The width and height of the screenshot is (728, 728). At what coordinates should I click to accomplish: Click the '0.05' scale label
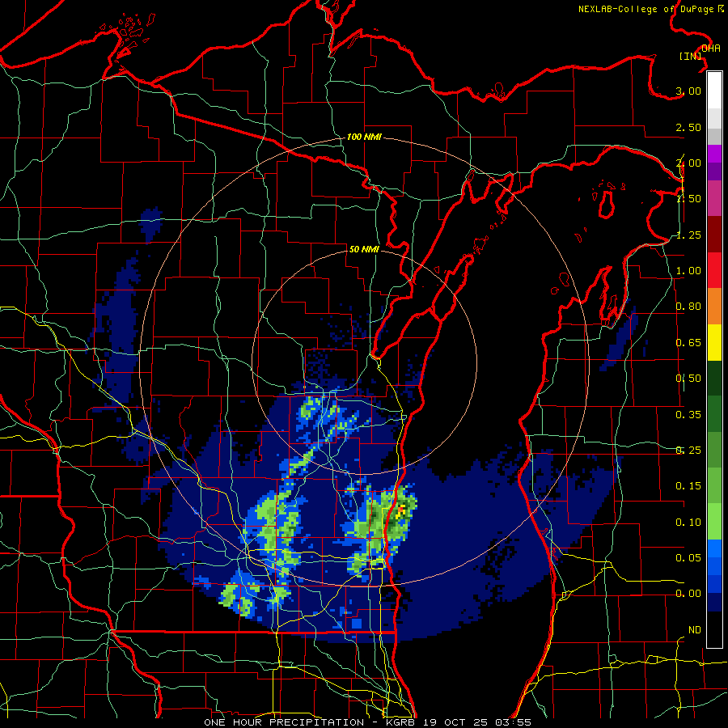coord(688,558)
